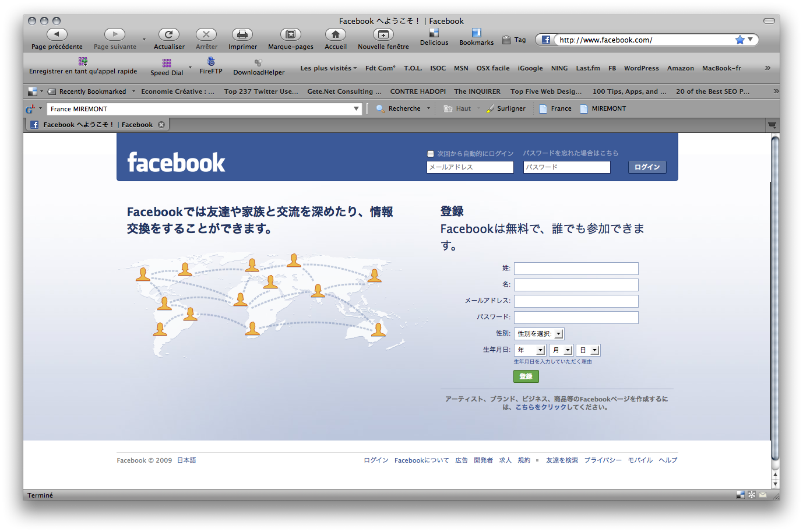Screen dimensions: 803x532
Task: Open iGoogle bookmark
Action: pyautogui.click(x=530, y=68)
